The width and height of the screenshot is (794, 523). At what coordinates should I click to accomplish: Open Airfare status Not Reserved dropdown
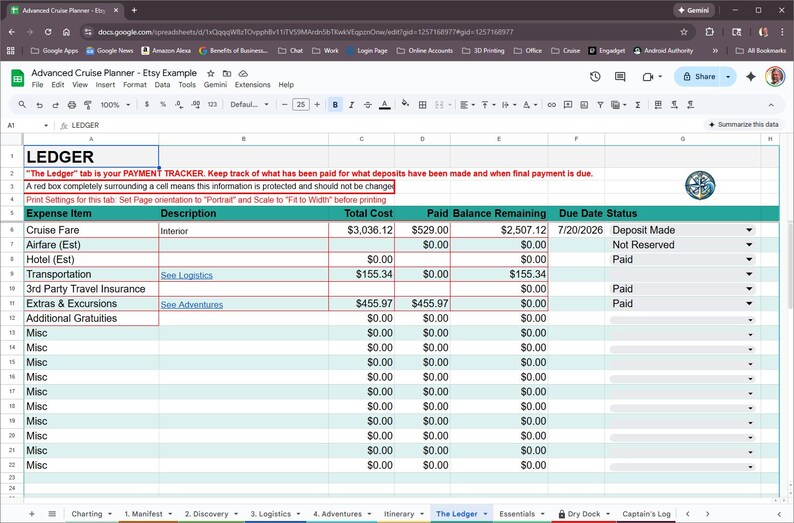(x=749, y=245)
